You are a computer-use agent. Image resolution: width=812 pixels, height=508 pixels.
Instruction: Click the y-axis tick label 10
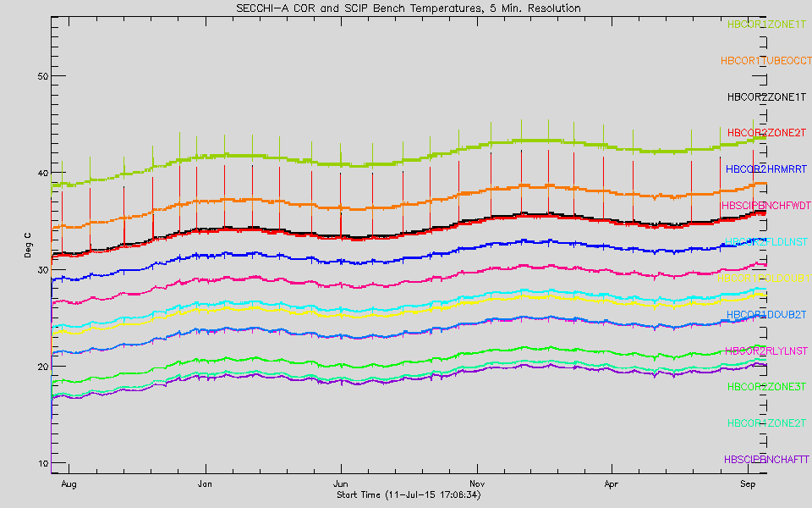[43, 463]
